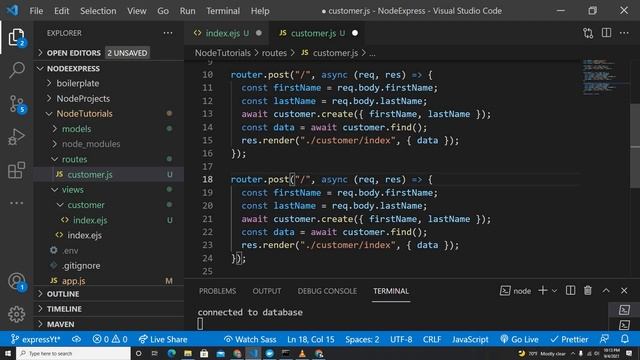Select the first terminal instance icon
Viewport: 640px width, 360px height.
[x=624, y=310]
